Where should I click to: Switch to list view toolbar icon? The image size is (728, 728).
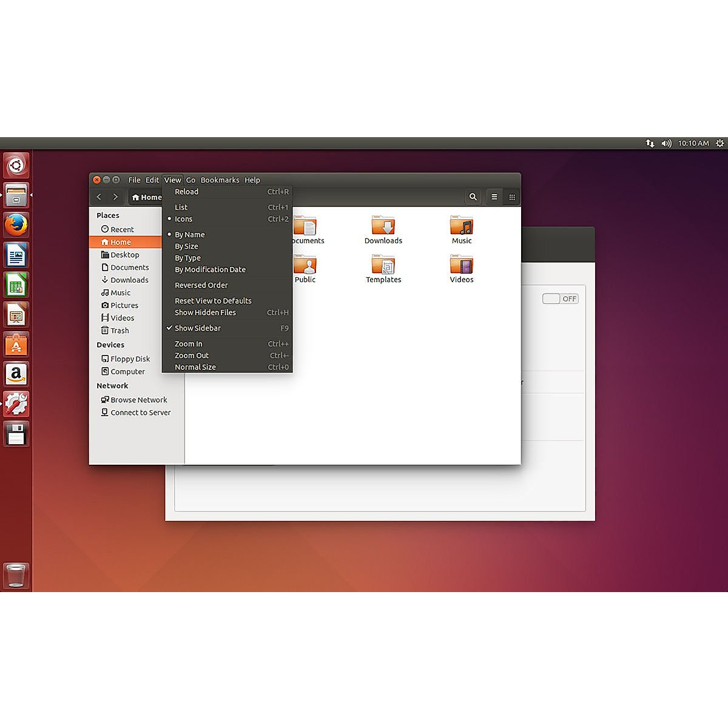tap(494, 197)
